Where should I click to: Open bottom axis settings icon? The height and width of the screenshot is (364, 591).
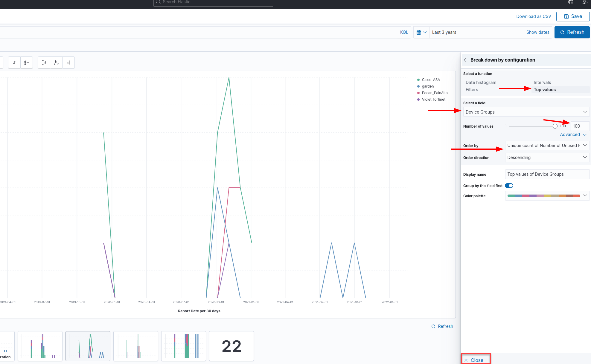point(56,62)
